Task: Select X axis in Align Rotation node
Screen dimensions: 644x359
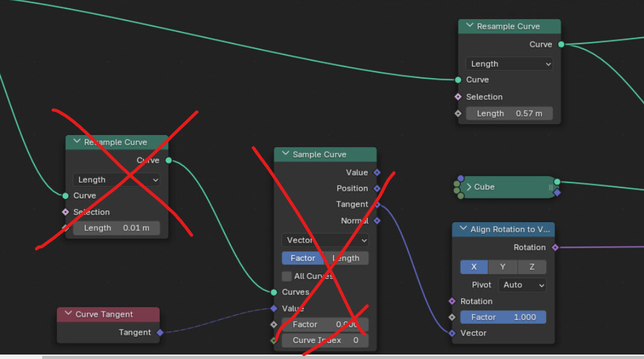Action: pos(474,267)
